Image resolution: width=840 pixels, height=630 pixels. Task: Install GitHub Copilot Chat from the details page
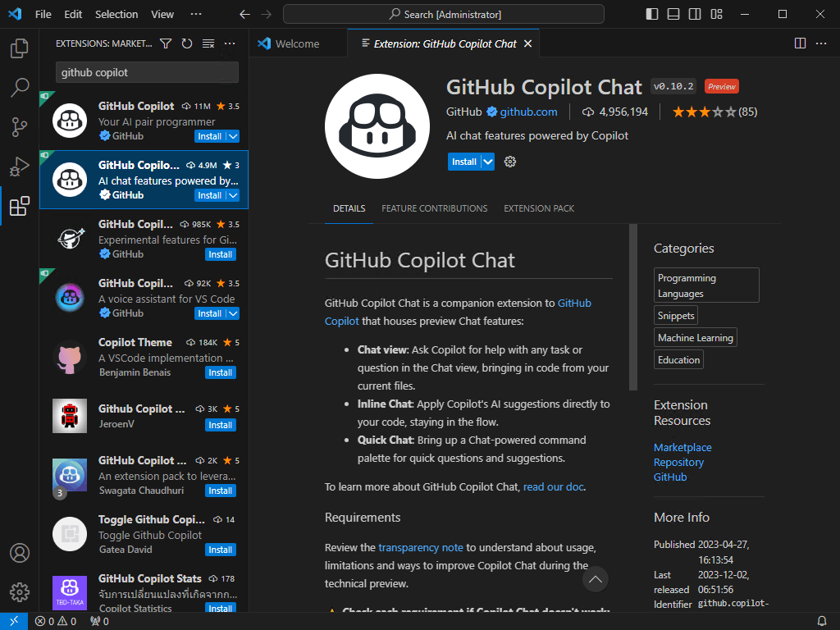(x=464, y=162)
